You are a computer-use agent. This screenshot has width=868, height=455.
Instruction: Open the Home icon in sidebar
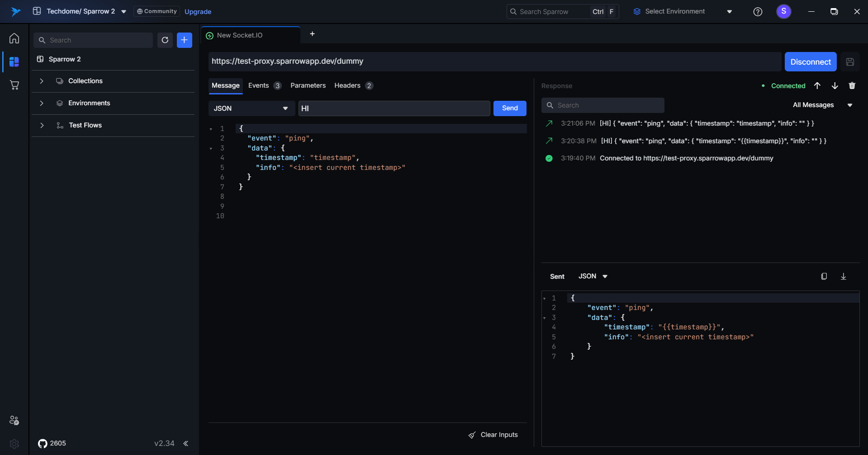(x=14, y=38)
